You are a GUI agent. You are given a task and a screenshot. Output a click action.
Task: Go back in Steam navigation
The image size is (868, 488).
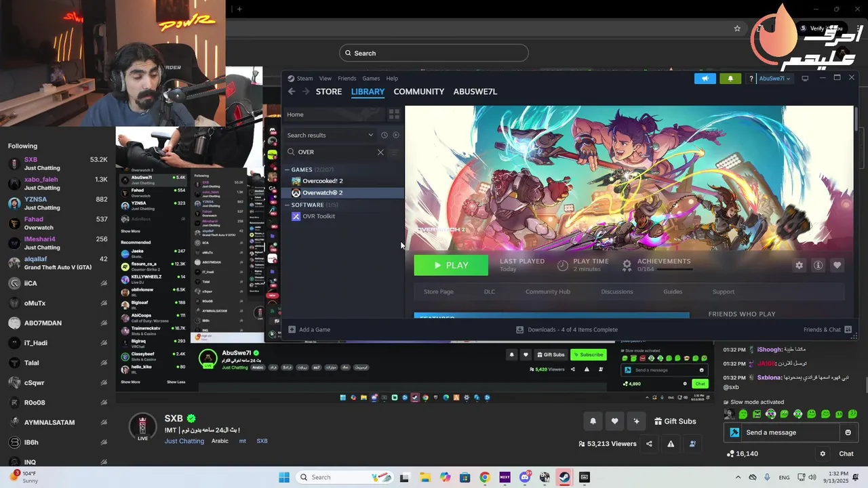292,91
